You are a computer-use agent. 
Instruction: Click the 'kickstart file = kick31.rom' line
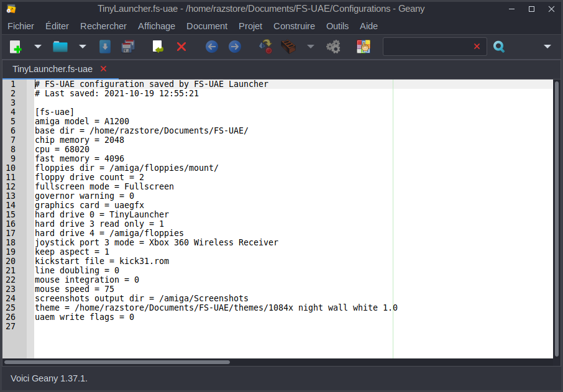tap(102, 262)
